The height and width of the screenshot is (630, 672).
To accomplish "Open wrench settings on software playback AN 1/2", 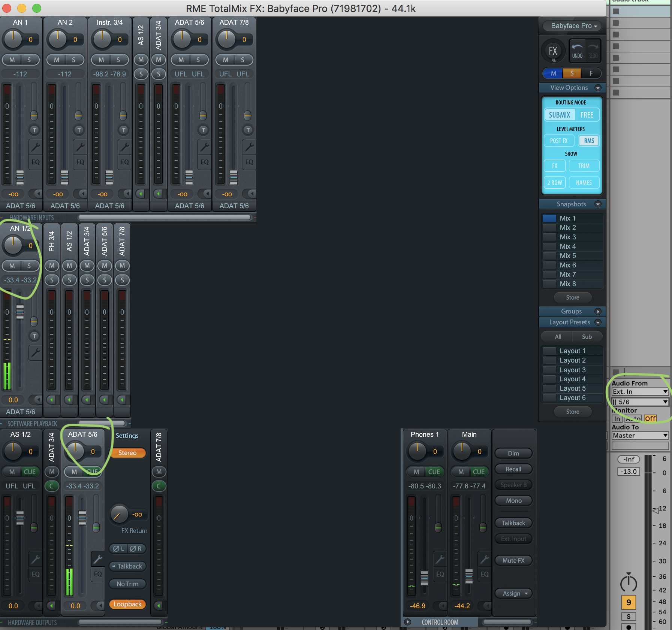I will [36, 352].
